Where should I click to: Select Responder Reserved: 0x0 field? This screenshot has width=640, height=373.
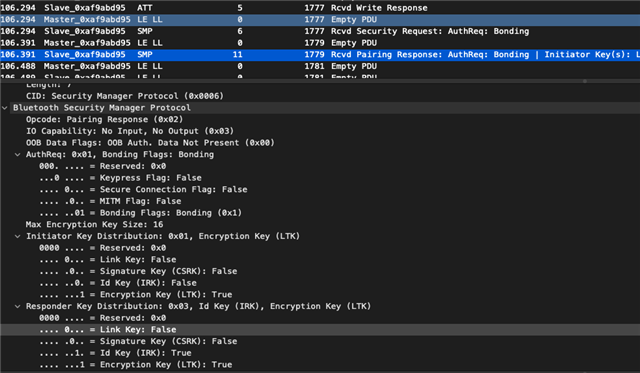(102, 318)
